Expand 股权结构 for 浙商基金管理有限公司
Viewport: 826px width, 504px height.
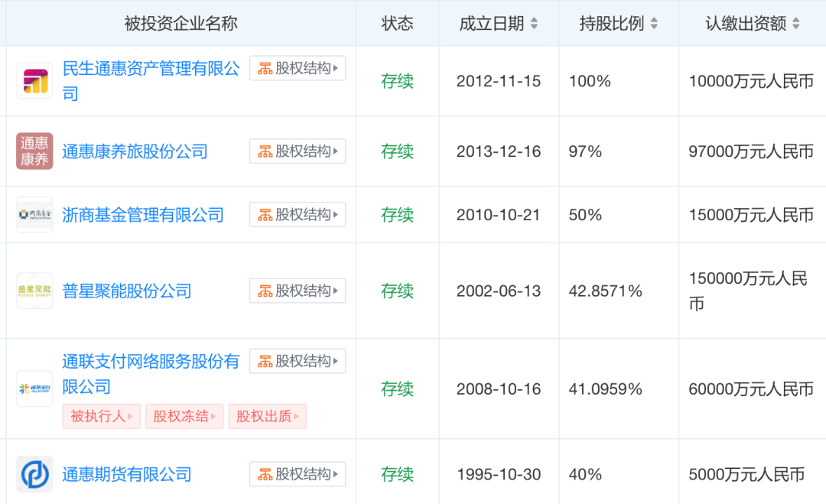point(298,215)
